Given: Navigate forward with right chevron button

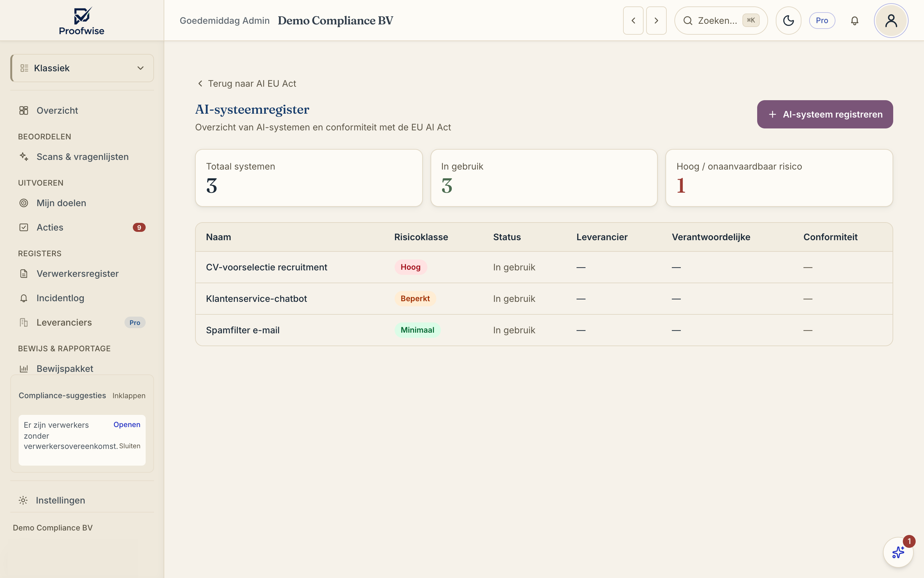Looking at the screenshot, I should pyautogui.click(x=656, y=21).
